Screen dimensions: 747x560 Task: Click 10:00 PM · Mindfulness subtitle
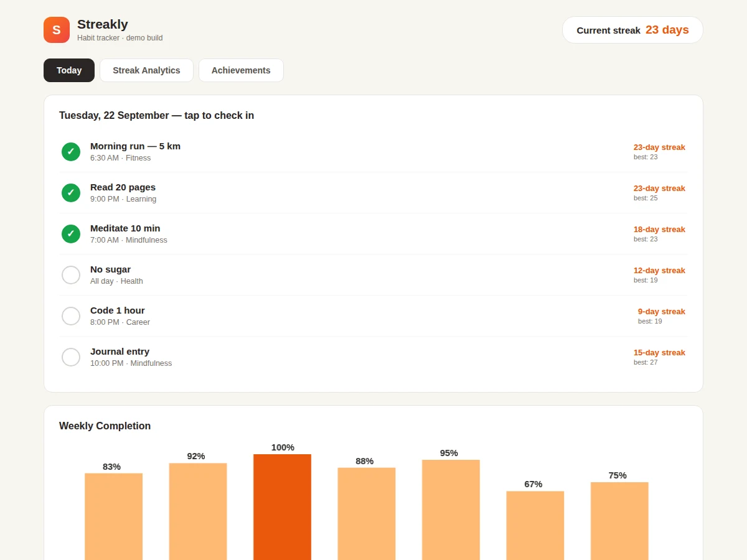(x=131, y=363)
